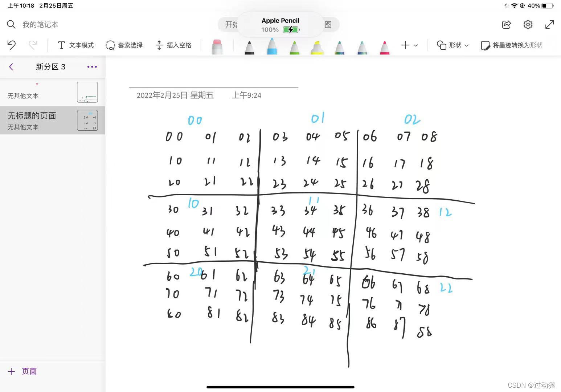Tap the Wi-Fi status icon
The height and width of the screenshot is (392, 561).
tap(514, 5)
